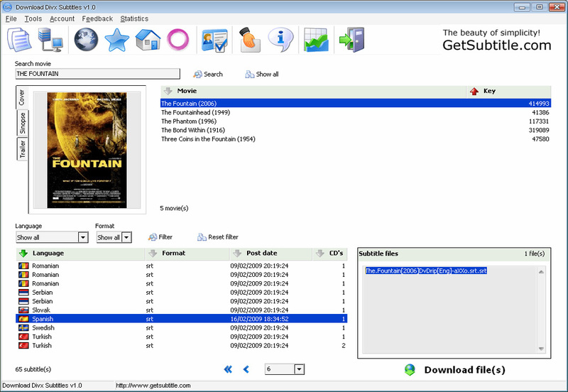Select the Swedish subtitle row
The width and height of the screenshot is (568, 392).
(182, 328)
